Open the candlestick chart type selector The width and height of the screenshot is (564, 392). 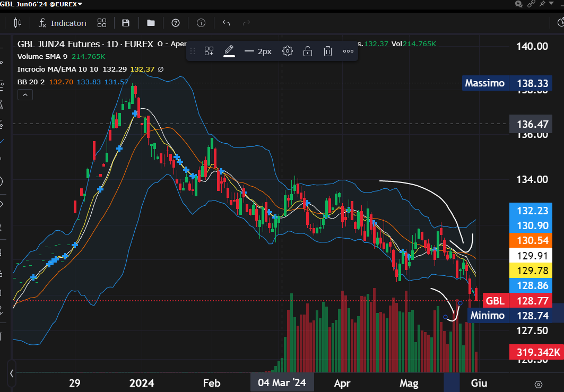click(x=18, y=23)
